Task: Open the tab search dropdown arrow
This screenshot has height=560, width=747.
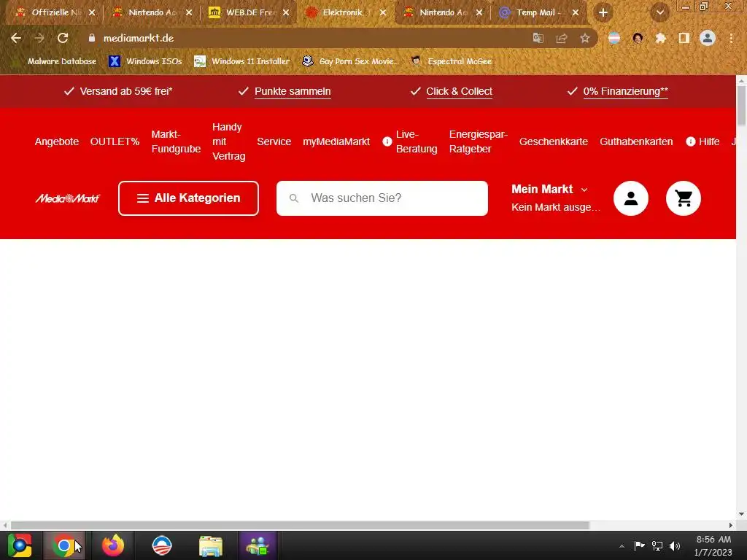Action: pyautogui.click(x=659, y=13)
